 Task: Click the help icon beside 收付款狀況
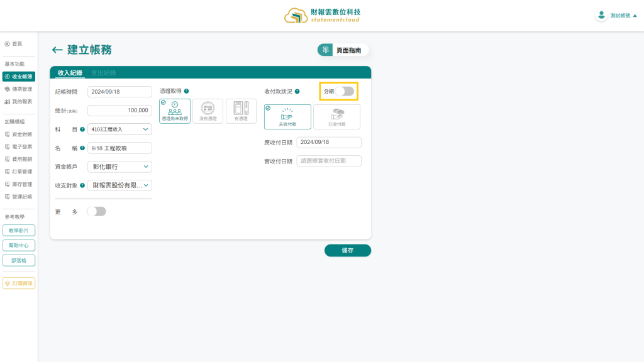click(x=297, y=92)
